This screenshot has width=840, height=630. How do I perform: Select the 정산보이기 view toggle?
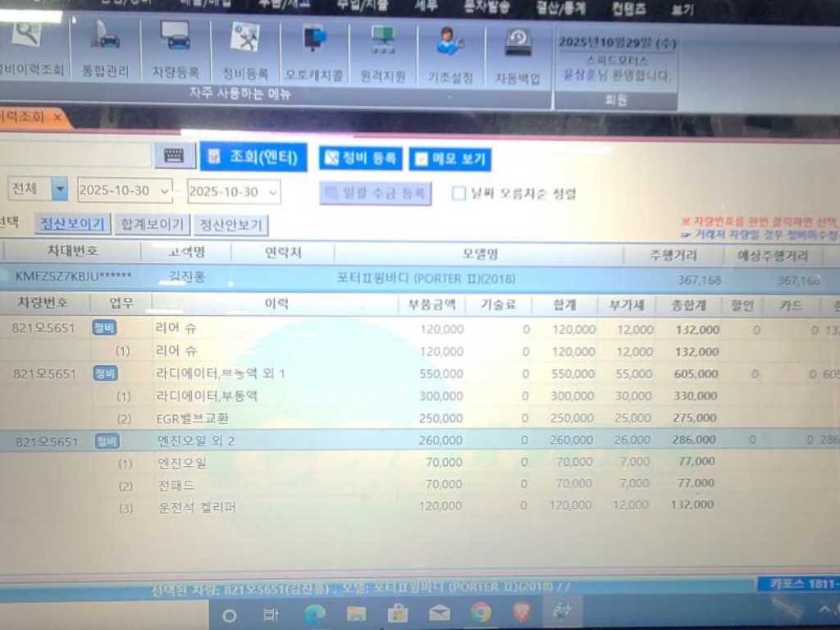pos(73,225)
